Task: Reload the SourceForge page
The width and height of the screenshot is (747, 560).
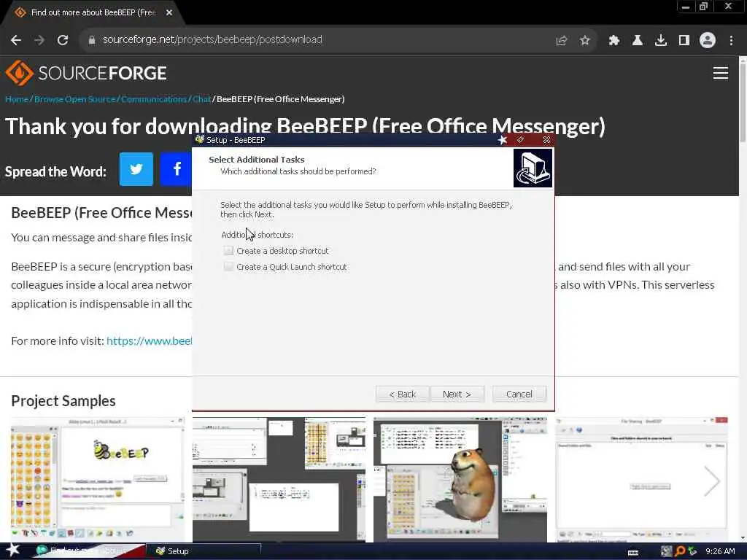Action: coord(63,40)
